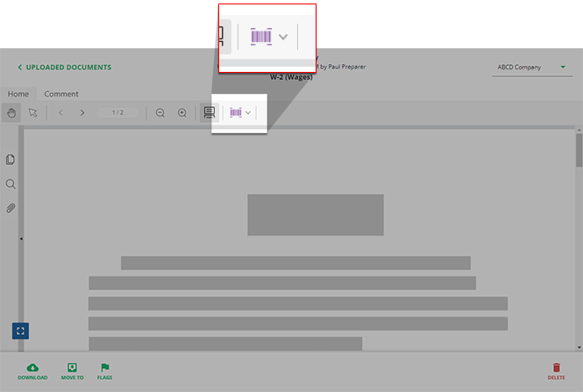Switch to the Home tab

[18, 94]
